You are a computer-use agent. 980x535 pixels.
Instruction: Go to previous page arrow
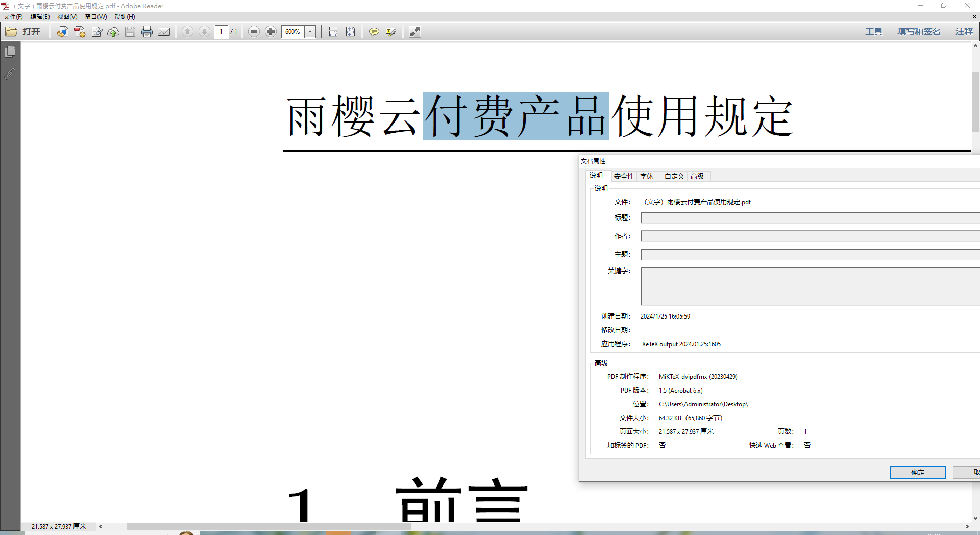187,32
